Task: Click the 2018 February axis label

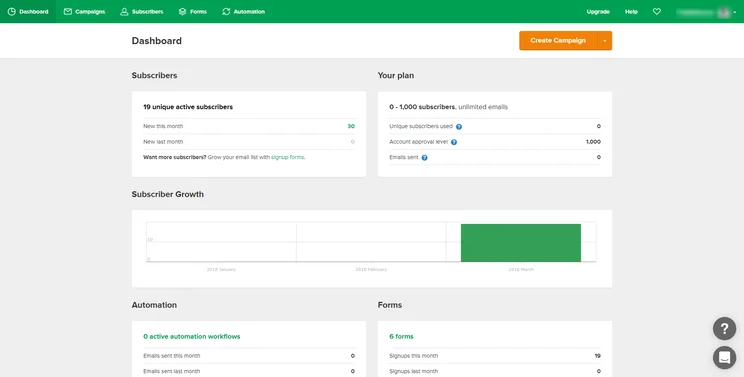Action: coord(371,269)
